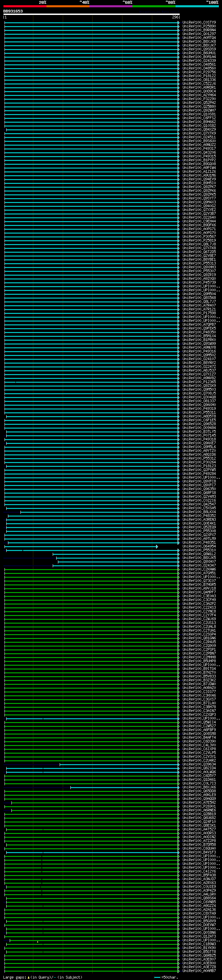Open hit UniRef100_Q4MPF7

199,592
